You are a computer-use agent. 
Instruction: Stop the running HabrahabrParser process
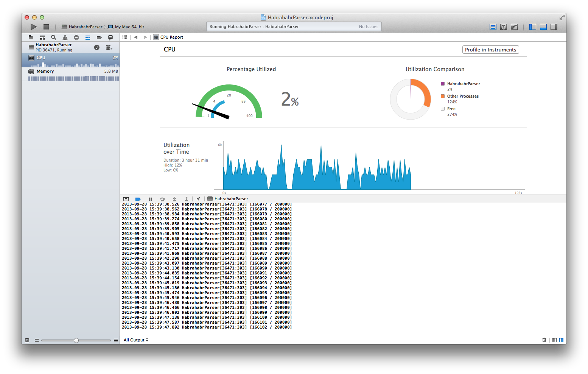point(46,27)
